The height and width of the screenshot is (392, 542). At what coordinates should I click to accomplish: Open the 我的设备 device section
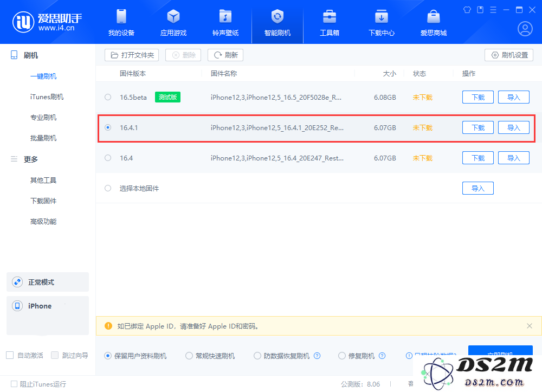pyautogui.click(x=121, y=22)
